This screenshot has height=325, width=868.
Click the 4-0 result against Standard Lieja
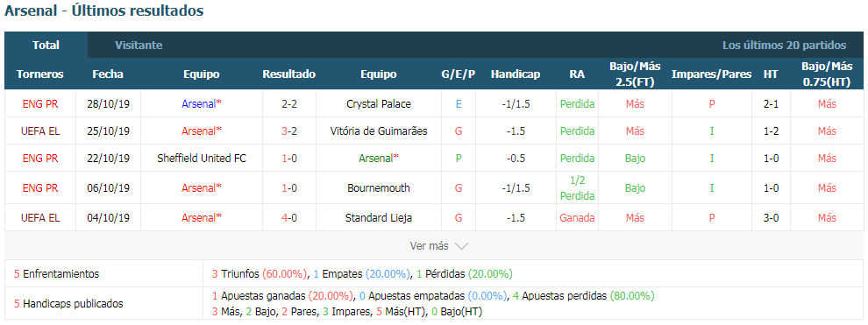tap(289, 218)
